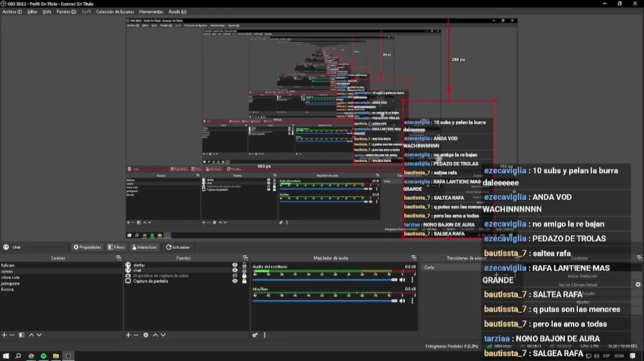
Task: Select the Captura de pantalla source
Action: pos(150,281)
